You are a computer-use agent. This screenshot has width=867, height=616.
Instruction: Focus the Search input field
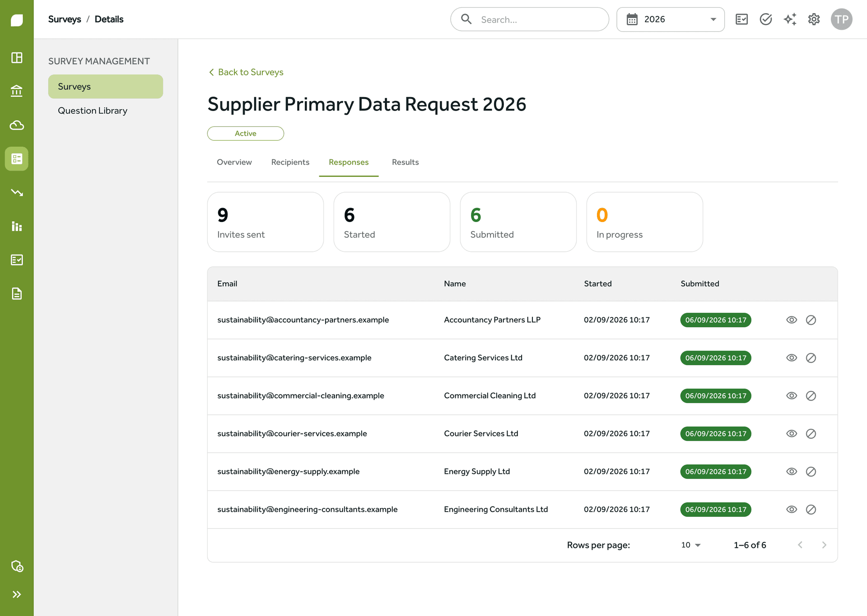point(530,19)
